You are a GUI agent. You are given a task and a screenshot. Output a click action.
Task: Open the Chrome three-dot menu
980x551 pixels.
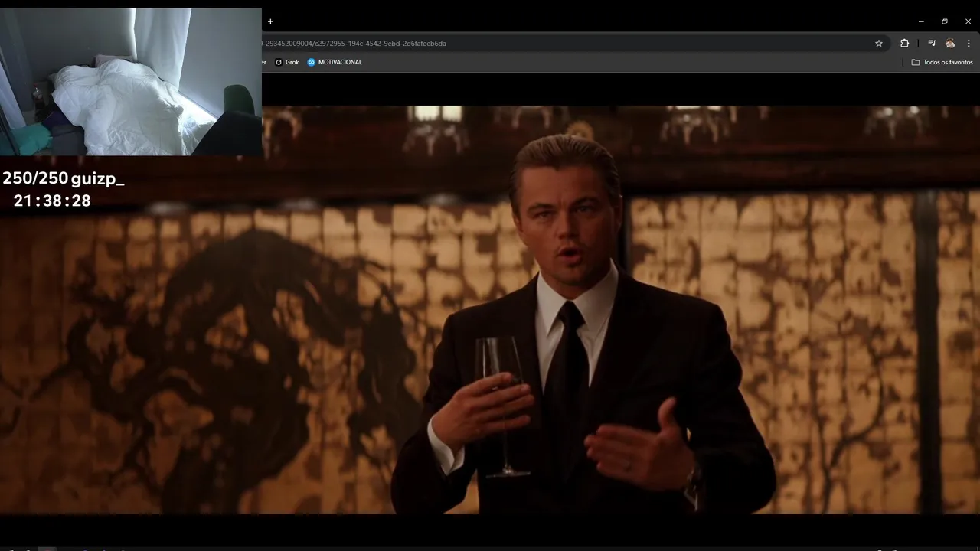(x=969, y=44)
